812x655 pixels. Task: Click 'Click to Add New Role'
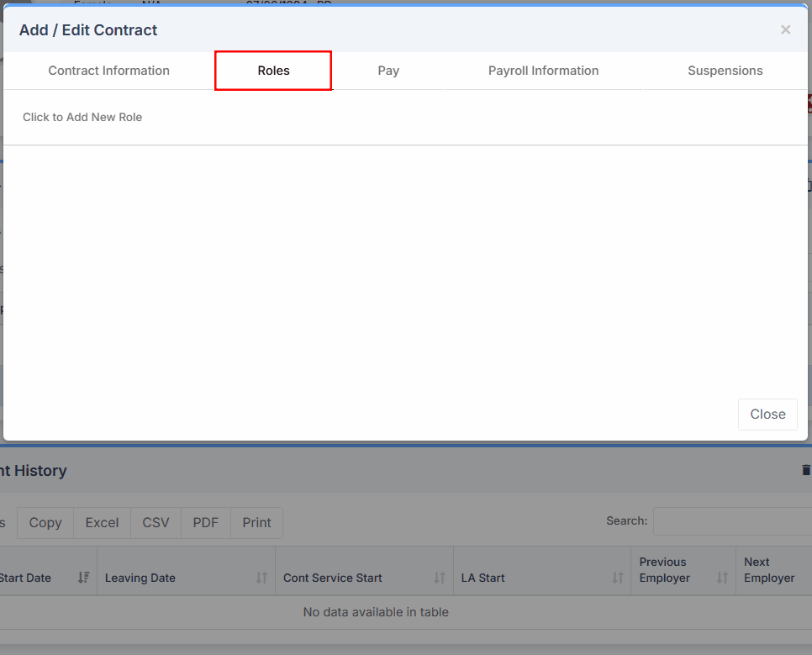click(82, 117)
